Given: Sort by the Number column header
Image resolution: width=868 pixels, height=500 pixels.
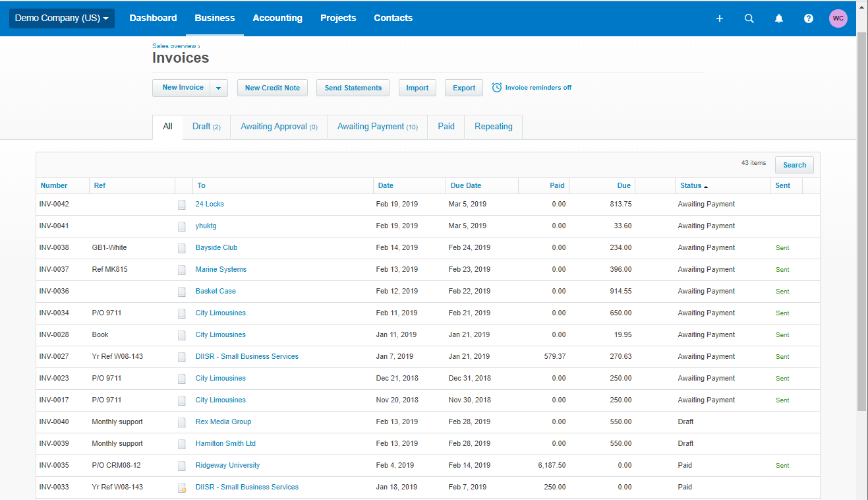Looking at the screenshot, I should pos(54,186).
